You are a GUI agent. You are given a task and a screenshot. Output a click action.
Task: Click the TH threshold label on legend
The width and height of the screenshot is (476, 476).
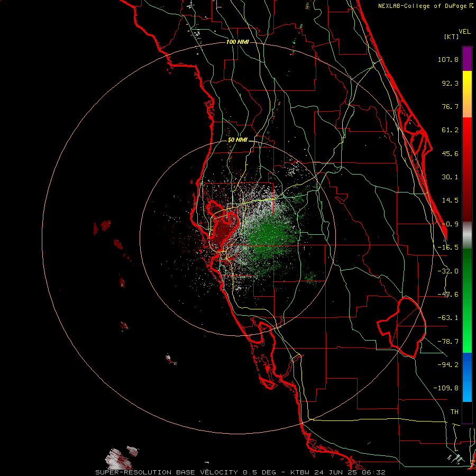click(x=454, y=411)
